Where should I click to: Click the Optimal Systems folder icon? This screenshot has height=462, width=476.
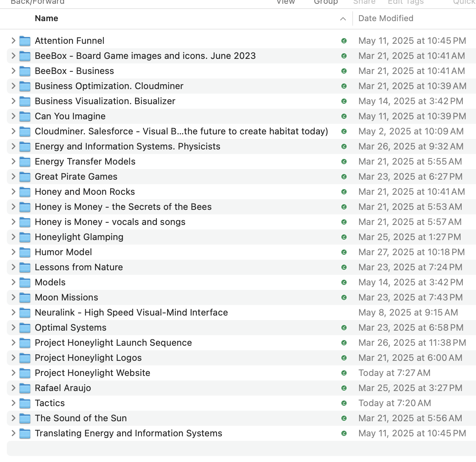[x=25, y=328]
